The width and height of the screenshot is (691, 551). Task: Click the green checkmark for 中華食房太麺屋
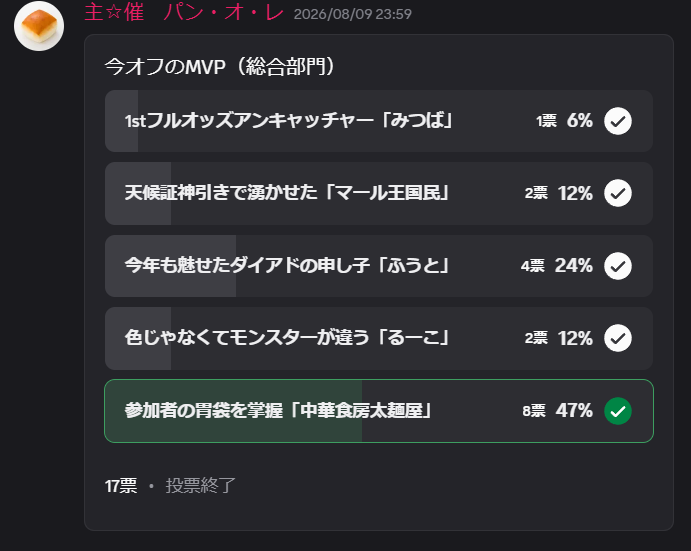coord(618,411)
